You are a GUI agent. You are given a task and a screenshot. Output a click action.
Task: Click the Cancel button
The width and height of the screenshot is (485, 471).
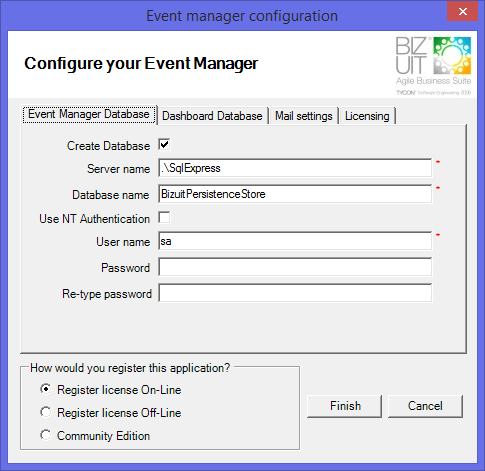click(x=425, y=406)
